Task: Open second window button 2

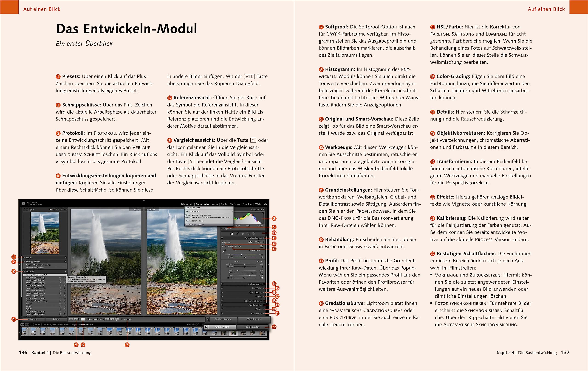Action: click(x=27, y=325)
